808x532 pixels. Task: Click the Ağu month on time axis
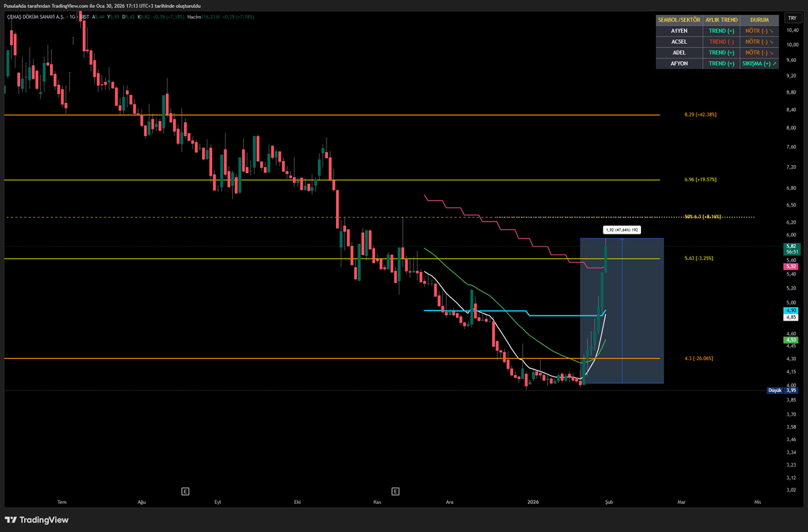pos(141,502)
